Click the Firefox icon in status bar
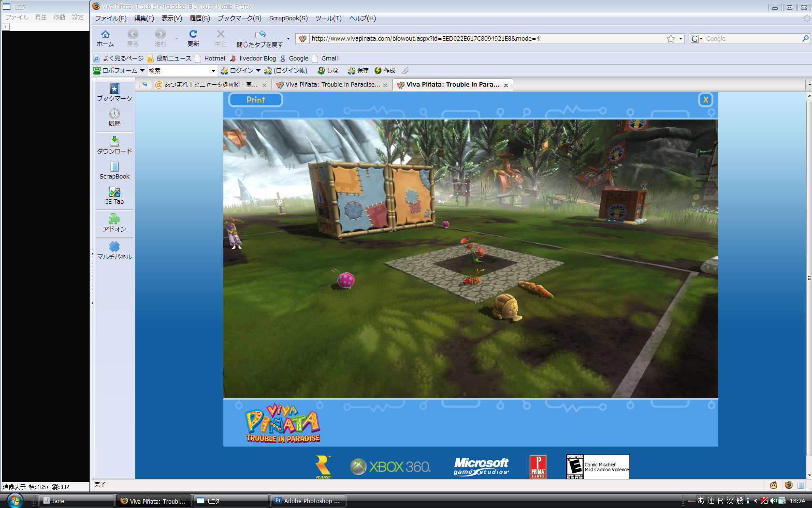The height and width of the screenshot is (508, 812). pyautogui.click(x=789, y=485)
